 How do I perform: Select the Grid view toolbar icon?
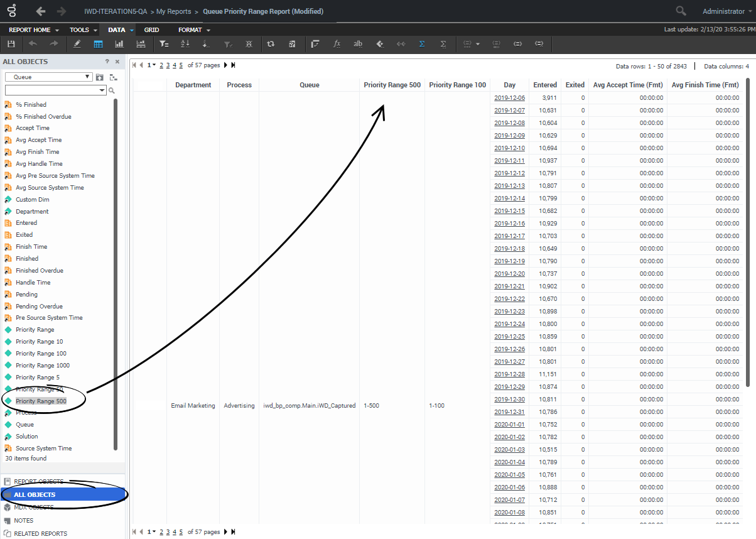(x=98, y=44)
